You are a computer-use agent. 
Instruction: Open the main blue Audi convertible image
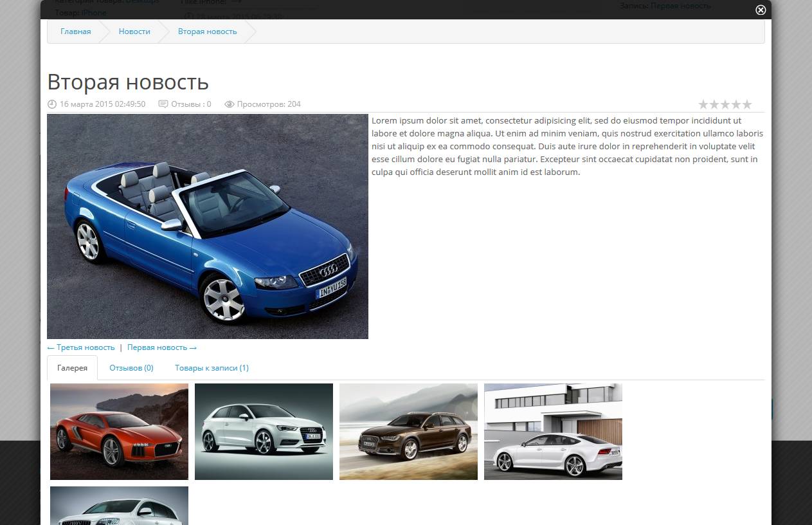point(208,226)
